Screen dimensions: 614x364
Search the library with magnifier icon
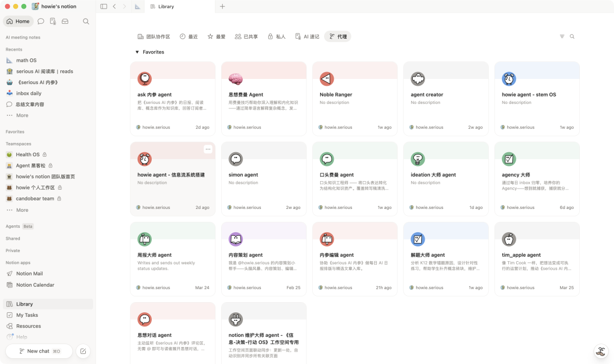tap(572, 36)
